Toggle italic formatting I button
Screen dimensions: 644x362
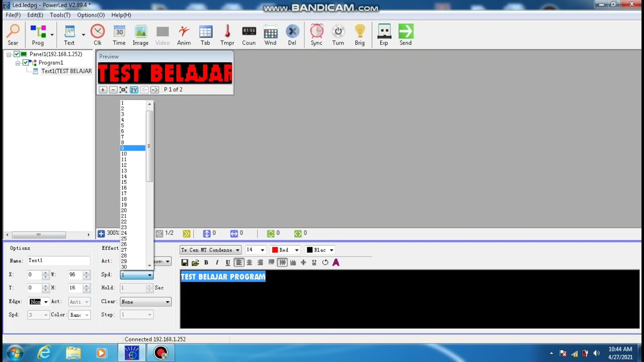coord(217,262)
